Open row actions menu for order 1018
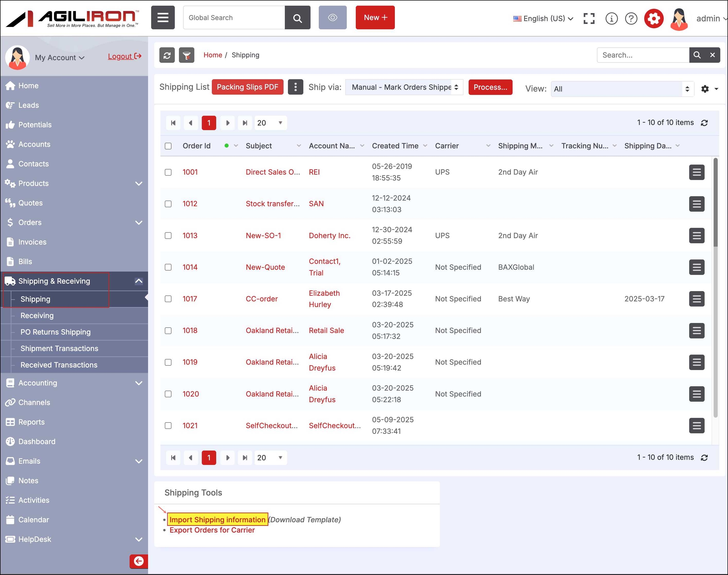 coord(696,331)
